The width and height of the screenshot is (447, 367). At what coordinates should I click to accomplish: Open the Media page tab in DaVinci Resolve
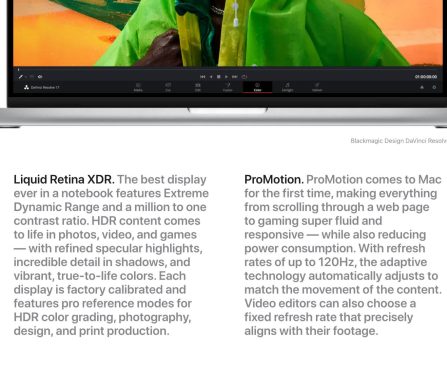[x=138, y=87]
